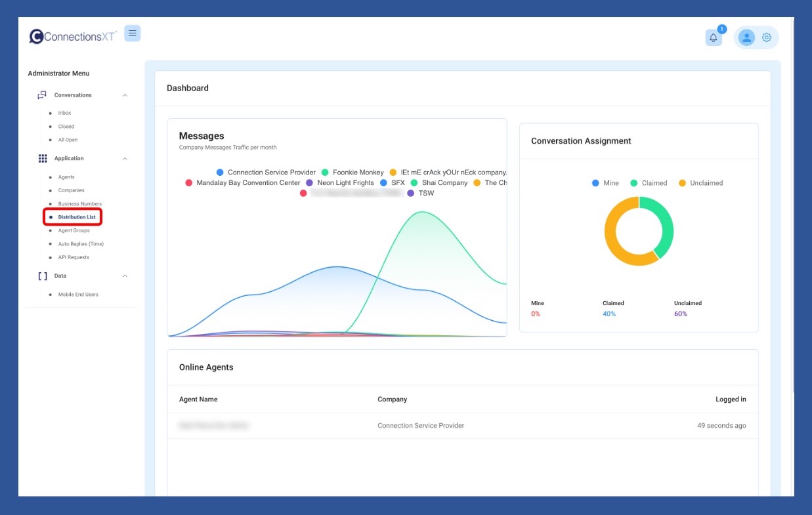Viewport: 812px width, 515px height.
Task: Open the notifications bell icon
Action: (x=714, y=38)
